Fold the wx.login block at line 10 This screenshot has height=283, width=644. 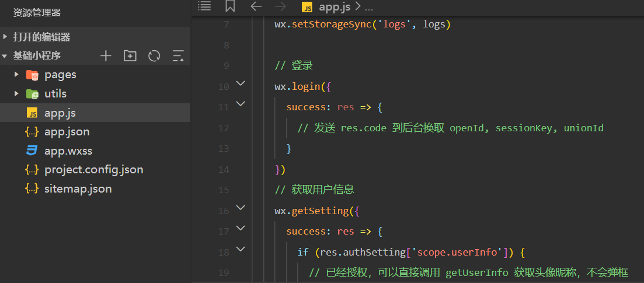pos(241,83)
